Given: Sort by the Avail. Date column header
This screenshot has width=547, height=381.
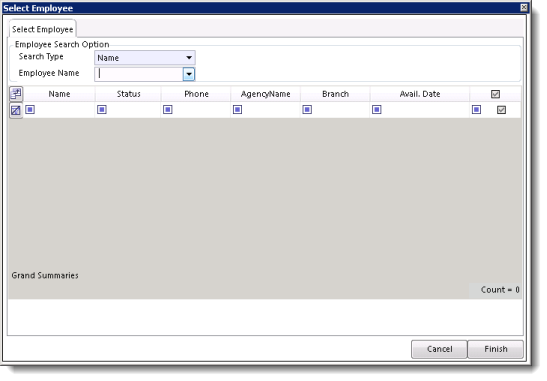Looking at the screenshot, I should click(420, 94).
